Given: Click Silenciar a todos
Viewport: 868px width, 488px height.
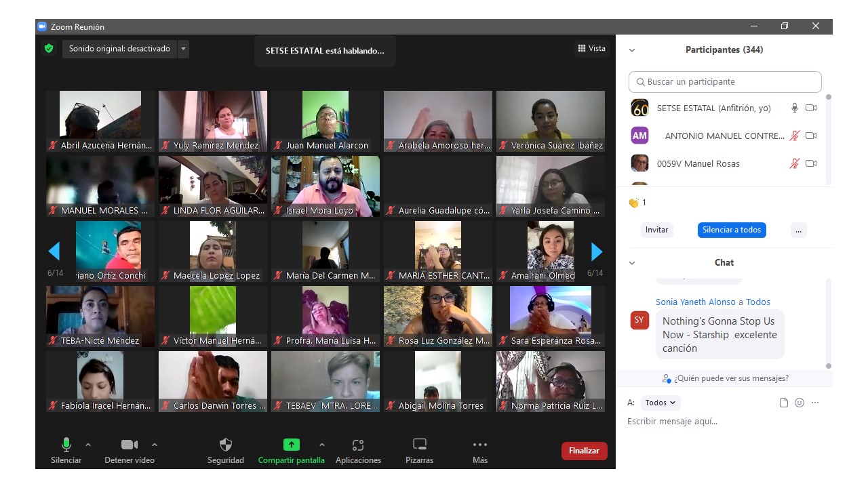Looking at the screenshot, I should tap(732, 230).
